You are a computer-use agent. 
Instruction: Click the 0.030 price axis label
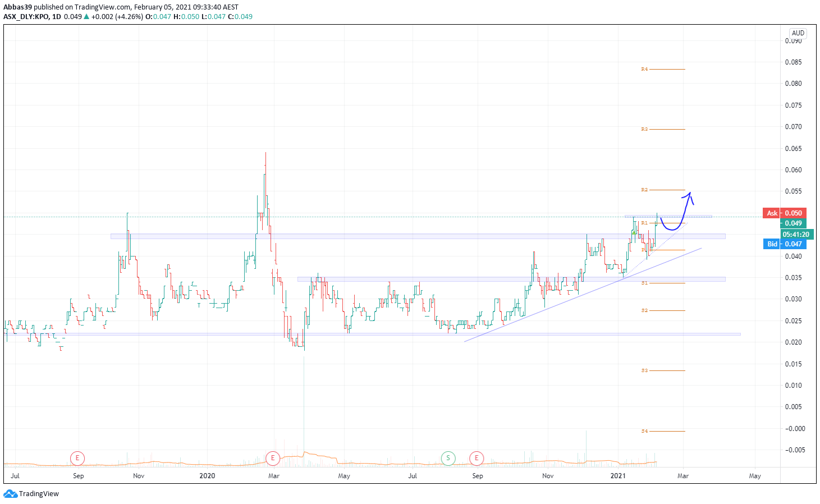(x=793, y=299)
